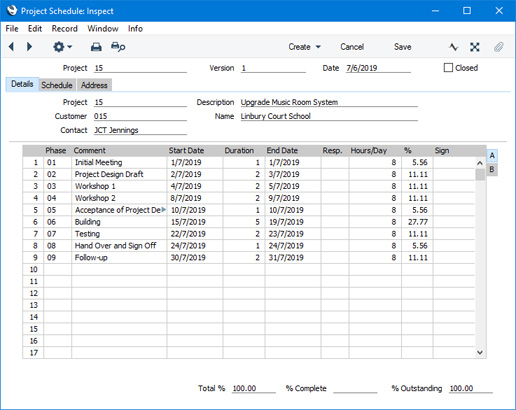Screen dimensions: 516x410
Task: Open print preview icon
Action: click(118, 47)
